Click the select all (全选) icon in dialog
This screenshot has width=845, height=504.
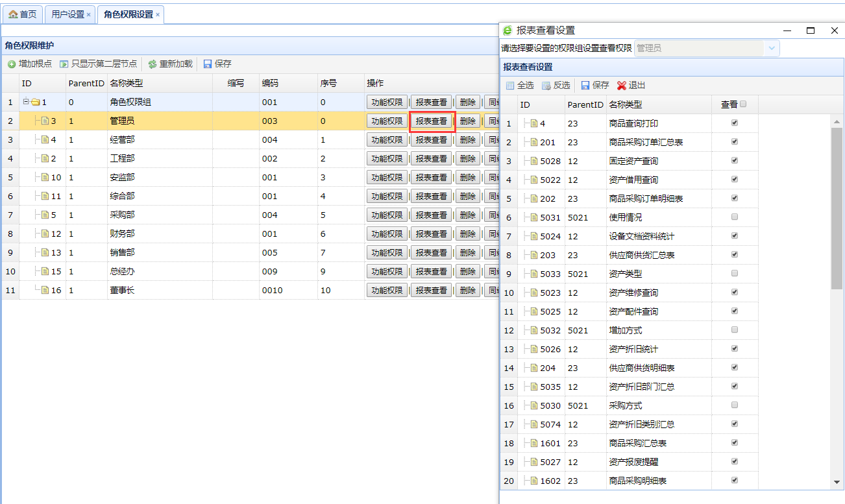pyautogui.click(x=510, y=86)
